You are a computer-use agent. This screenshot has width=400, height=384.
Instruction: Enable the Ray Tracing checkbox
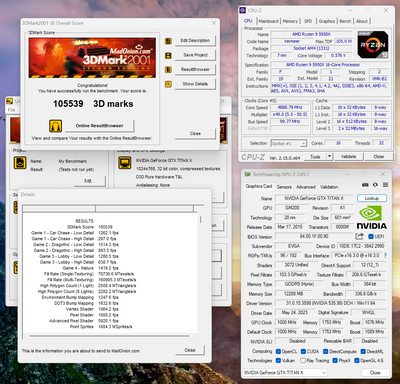(303, 360)
